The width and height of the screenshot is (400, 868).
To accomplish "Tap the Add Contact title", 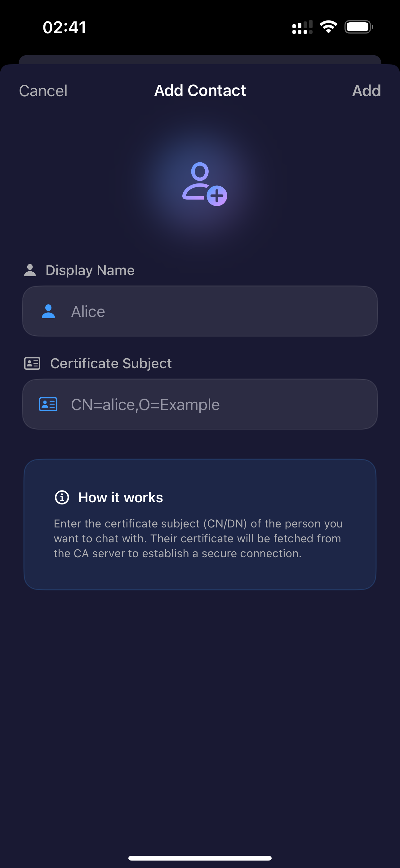I will 200,91.
